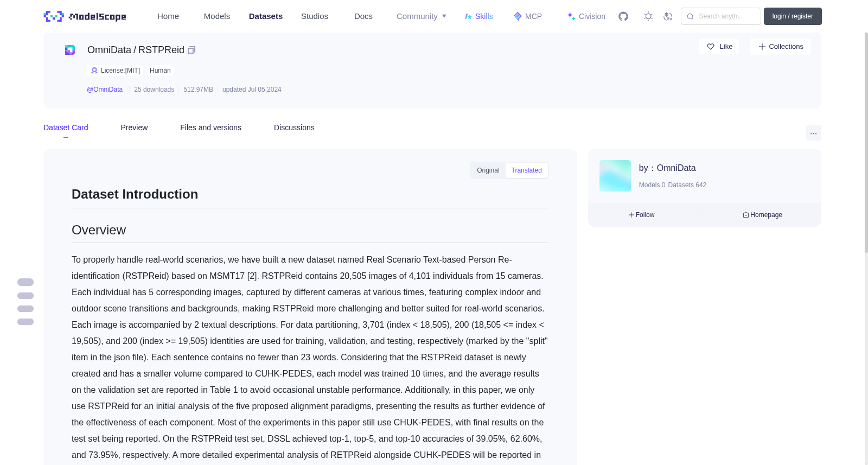The height and width of the screenshot is (465, 868).
Task: Click the "25 downloads" text
Action: 154,90
